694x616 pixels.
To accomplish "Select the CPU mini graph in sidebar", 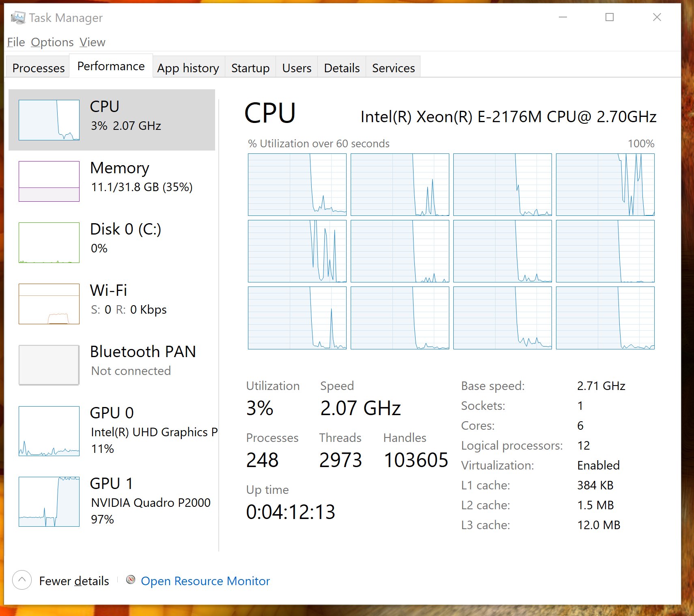I will (49, 120).
